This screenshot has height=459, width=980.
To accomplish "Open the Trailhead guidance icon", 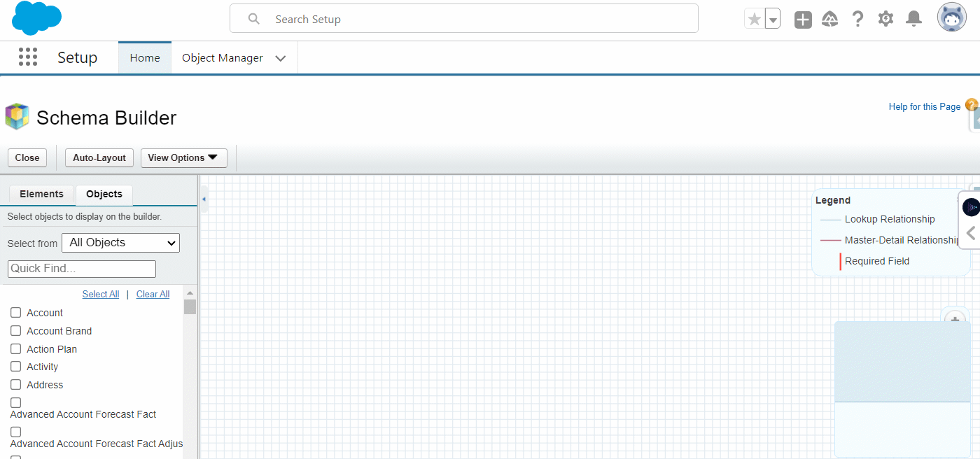I will tap(829, 20).
